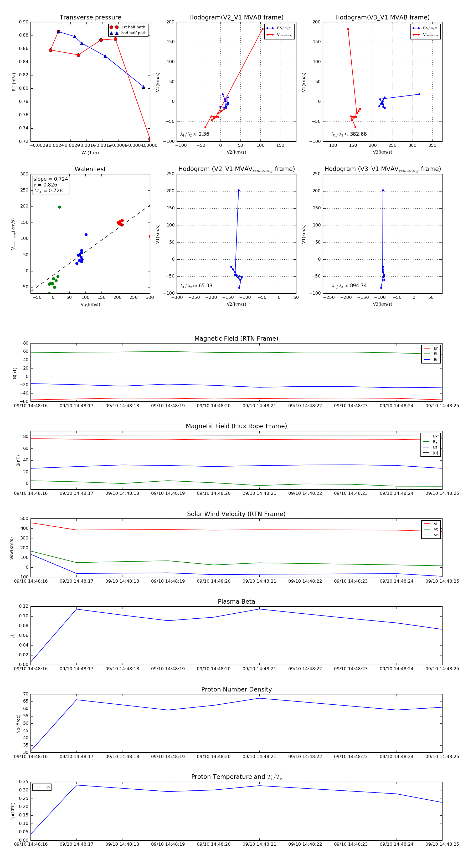The image size is (473, 868).
Task: Click the 'Vt' legend entry
Action: pos(431,529)
